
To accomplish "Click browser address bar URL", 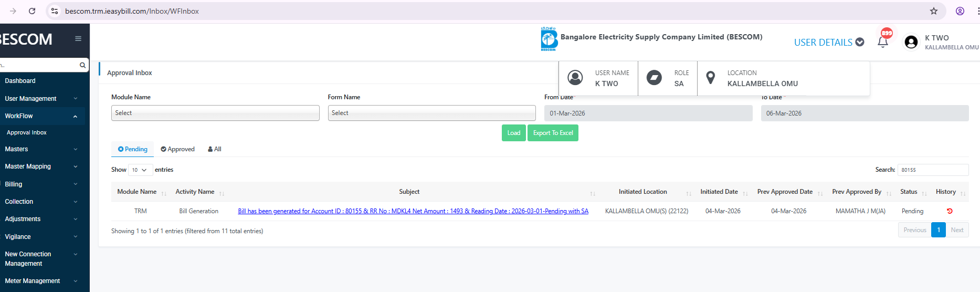I will (x=132, y=11).
